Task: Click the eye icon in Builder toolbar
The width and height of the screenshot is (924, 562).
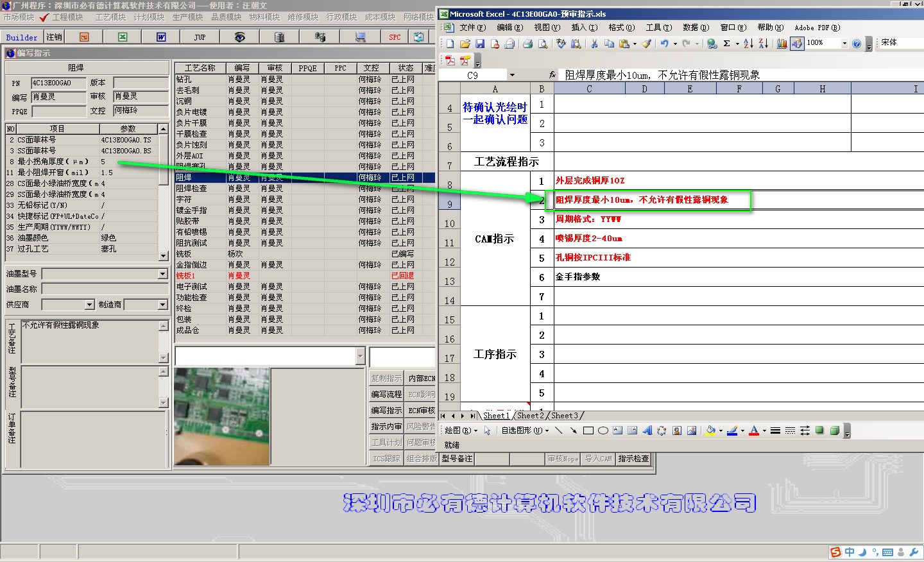Action: click(x=239, y=37)
